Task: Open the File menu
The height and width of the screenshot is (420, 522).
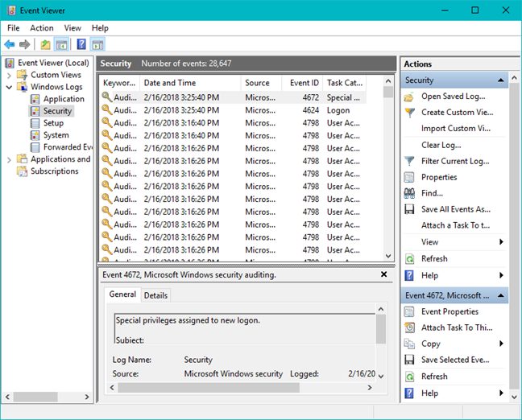Action: 14,28
